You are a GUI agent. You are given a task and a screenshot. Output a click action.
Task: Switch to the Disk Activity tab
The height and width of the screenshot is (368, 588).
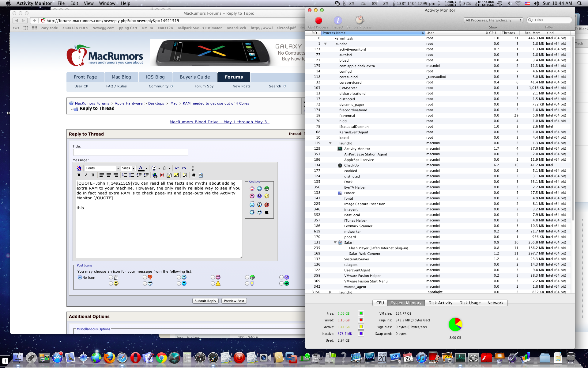pyautogui.click(x=440, y=303)
